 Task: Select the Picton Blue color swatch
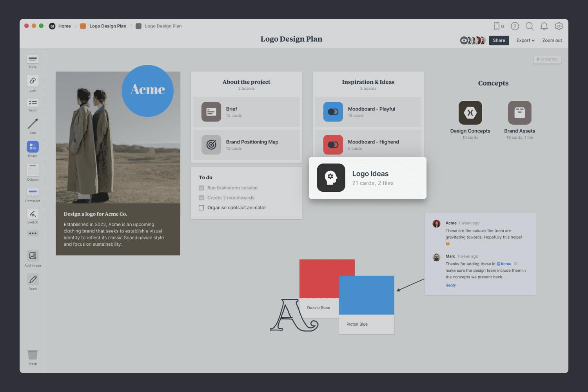[x=367, y=295]
